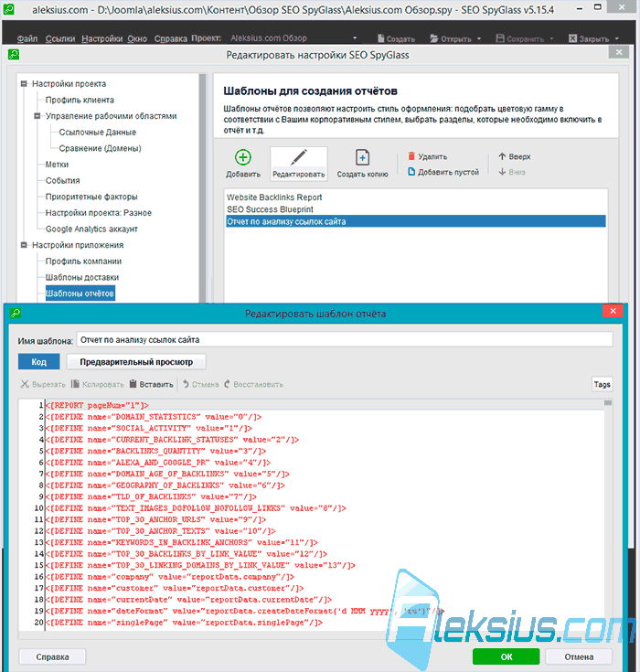Switch to the Preview tab
The height and width of the screenshot is (672, 640).
click(136, 362)
